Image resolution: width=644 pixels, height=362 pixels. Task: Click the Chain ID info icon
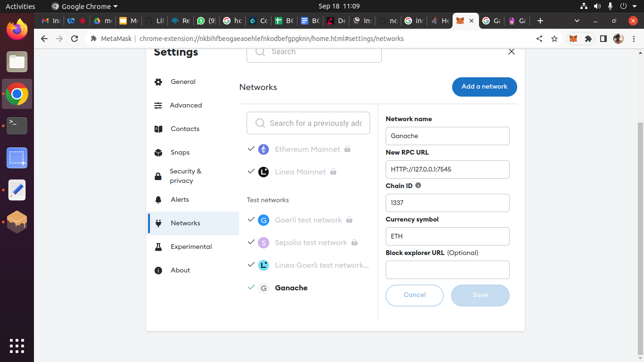(418, 186)
